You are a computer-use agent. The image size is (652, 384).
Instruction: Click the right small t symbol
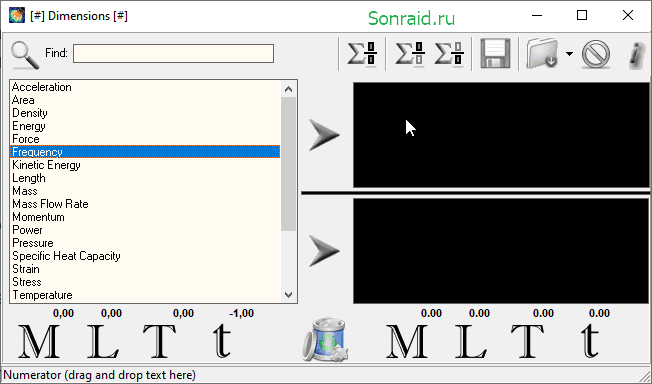pos(590,341)
